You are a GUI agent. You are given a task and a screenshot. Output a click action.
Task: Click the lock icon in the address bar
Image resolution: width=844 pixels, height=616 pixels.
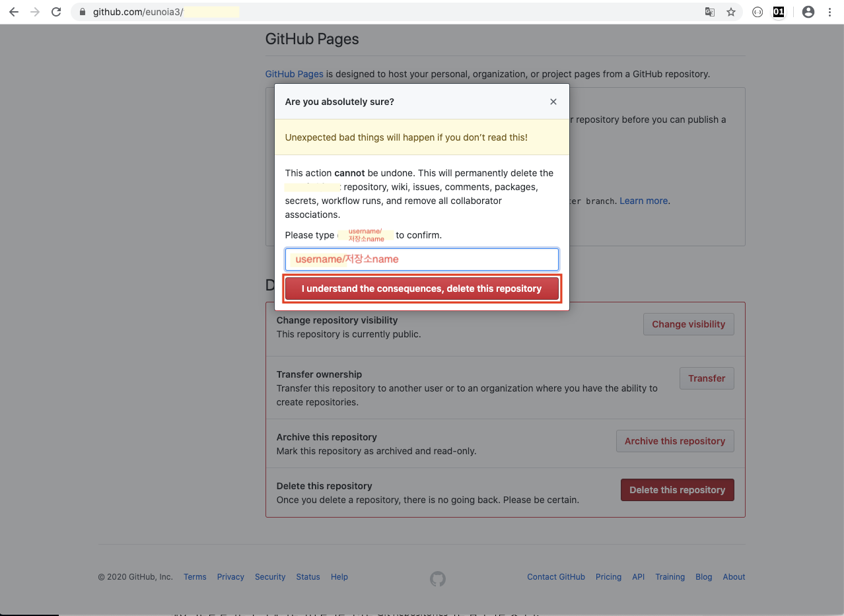tap(83, 12)
